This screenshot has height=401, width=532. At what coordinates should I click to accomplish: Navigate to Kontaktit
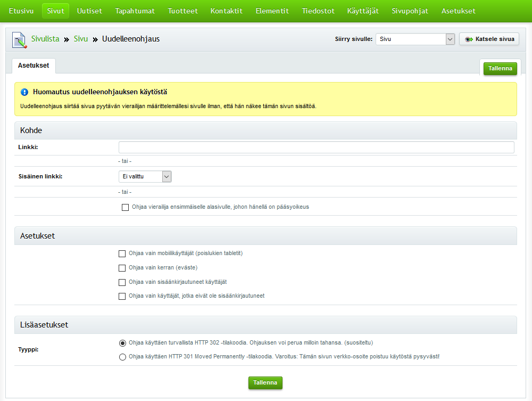click(x=227, y=11)
